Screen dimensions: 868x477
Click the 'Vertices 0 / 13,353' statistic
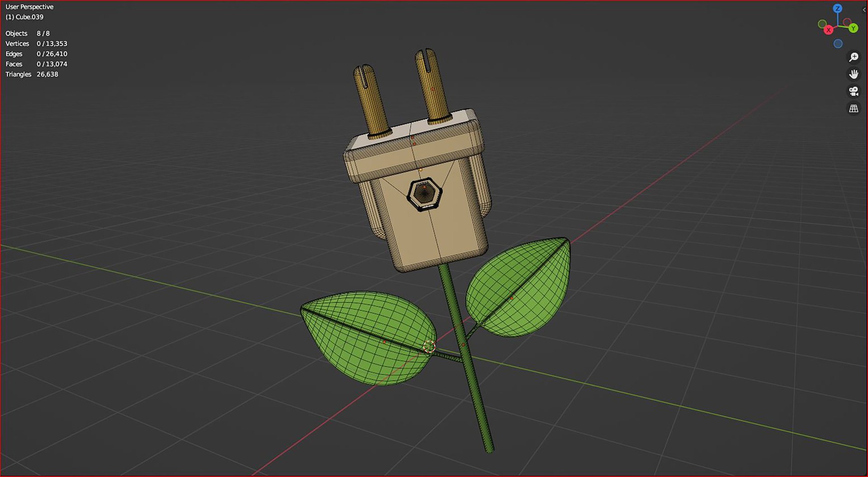click(x=36, y=44)
